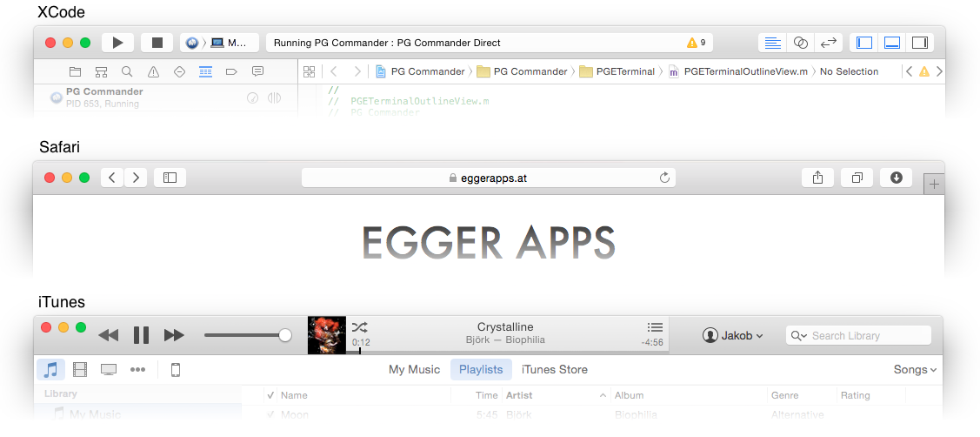Open the Xcode scheme selector

219,43
